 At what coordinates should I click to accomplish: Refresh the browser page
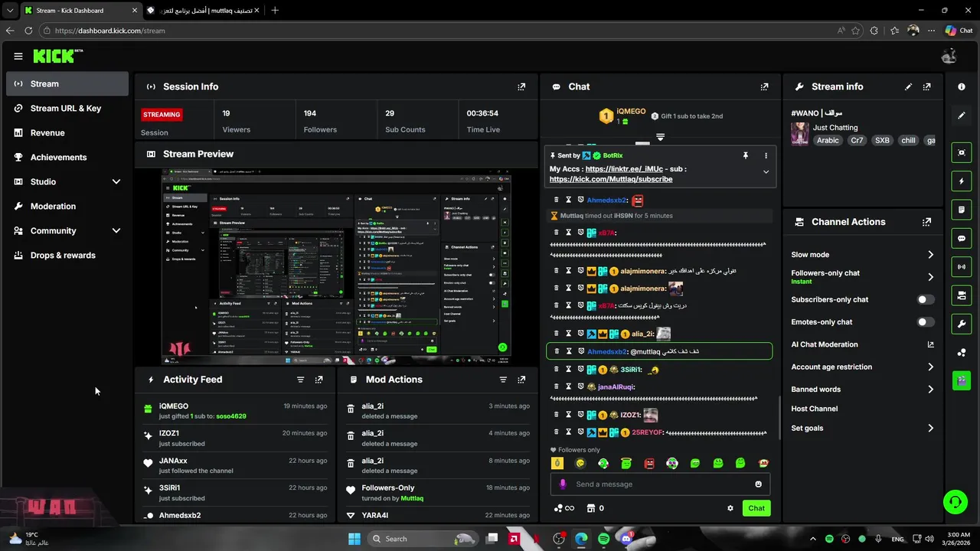click(28, 31)
